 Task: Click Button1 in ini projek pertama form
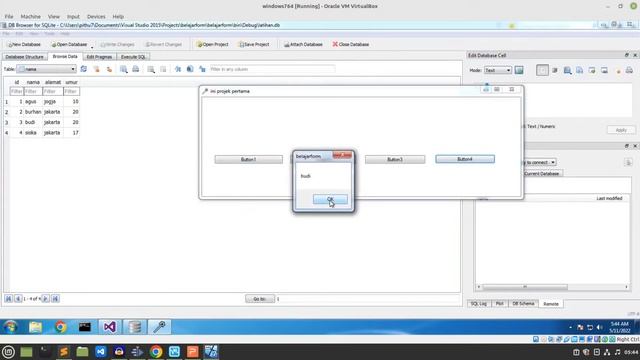(249, 159)
